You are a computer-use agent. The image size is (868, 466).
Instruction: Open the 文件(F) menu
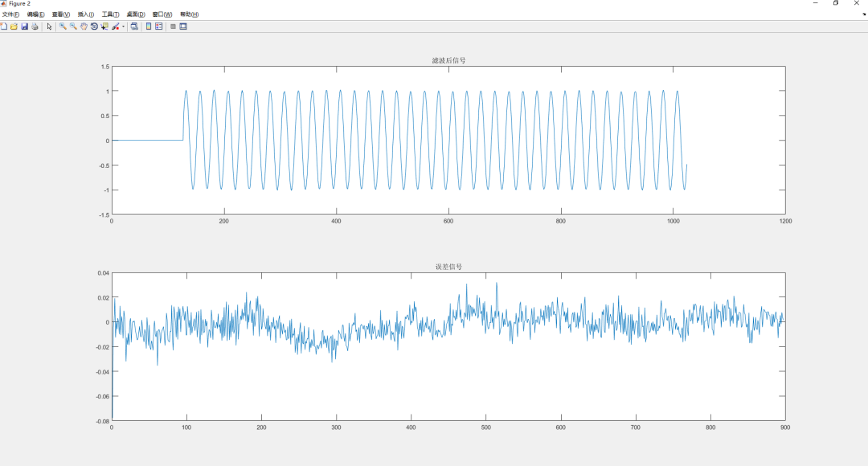(10, 14)
